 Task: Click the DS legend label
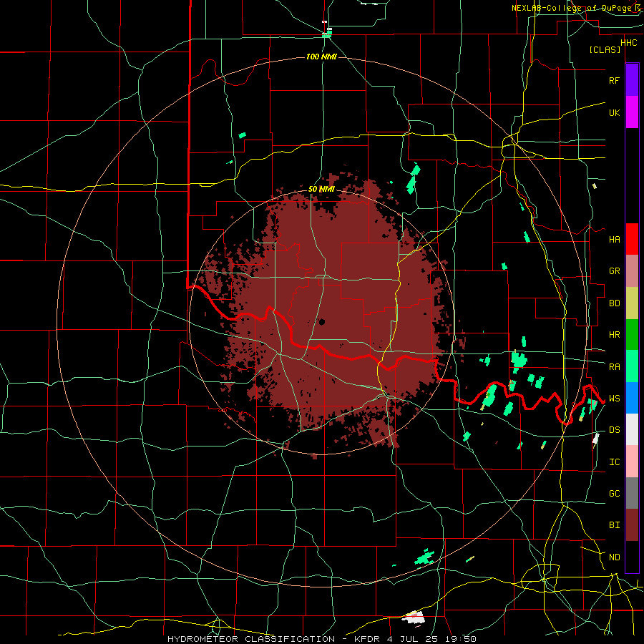tap(614, 430)
